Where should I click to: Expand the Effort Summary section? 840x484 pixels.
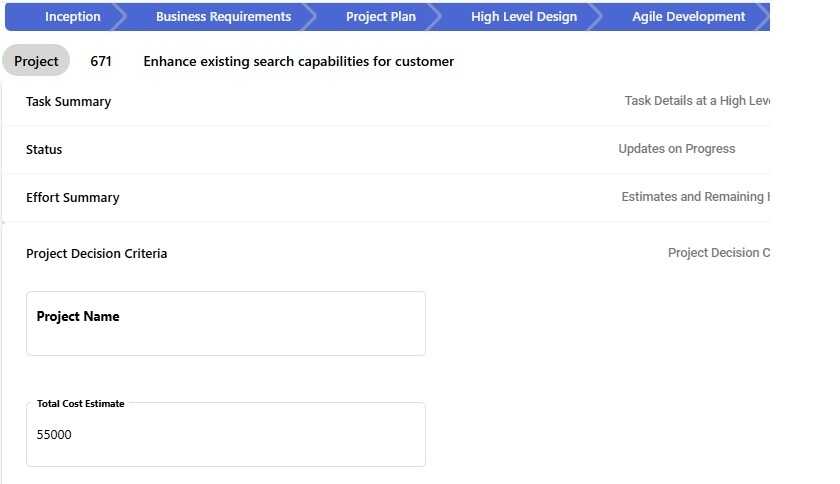pyautogui.click(x=72, y=197)
